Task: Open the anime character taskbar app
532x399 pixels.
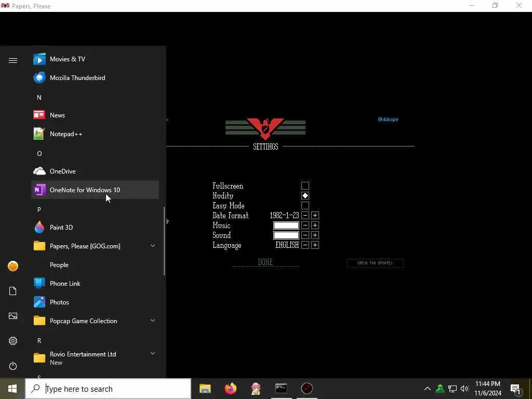Action: pyautogui.click(x=256, y=389)
